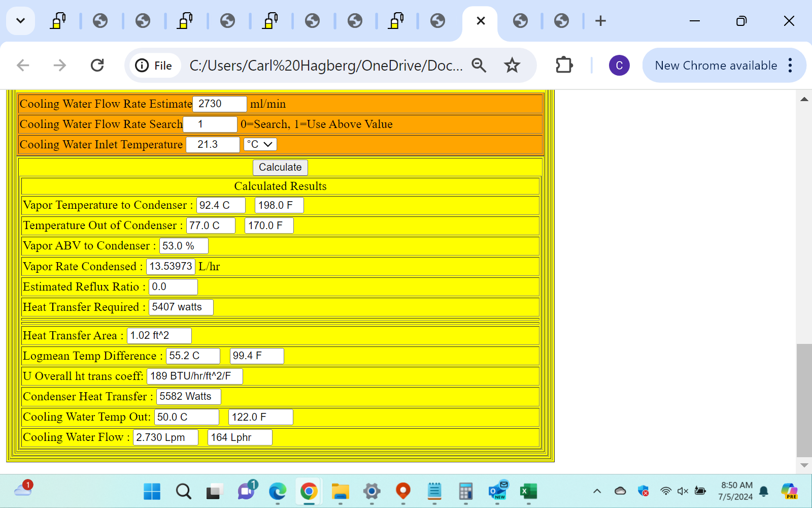Open the Wi-Fi network tray icon
The height and width of the screenshot is (508, 812).
pos(666,491)
